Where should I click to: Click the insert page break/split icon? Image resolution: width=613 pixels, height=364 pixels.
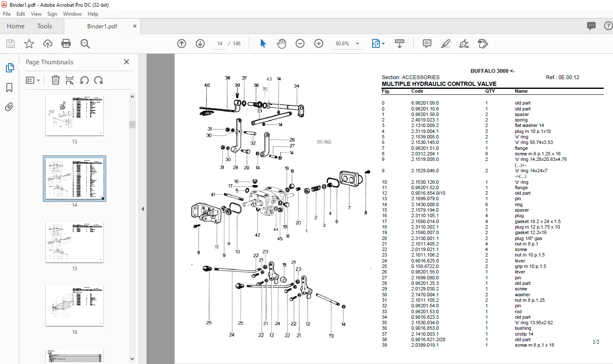(70, 80)
